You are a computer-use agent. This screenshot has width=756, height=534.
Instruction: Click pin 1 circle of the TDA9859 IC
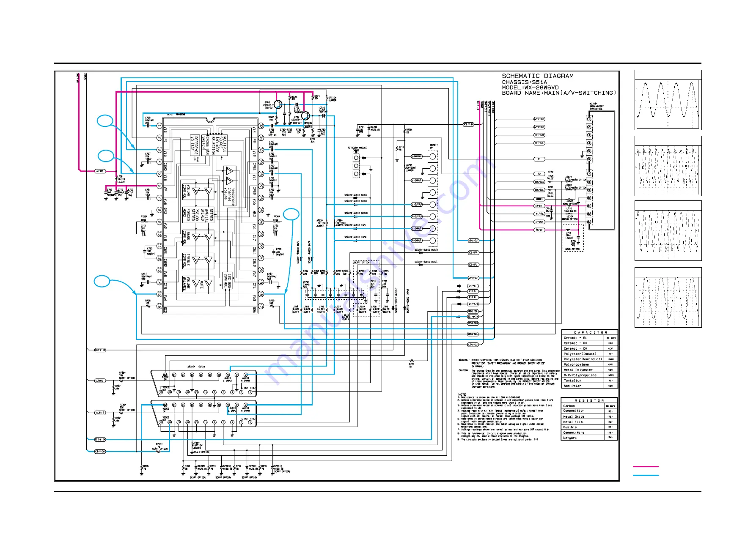coord(159,126)
